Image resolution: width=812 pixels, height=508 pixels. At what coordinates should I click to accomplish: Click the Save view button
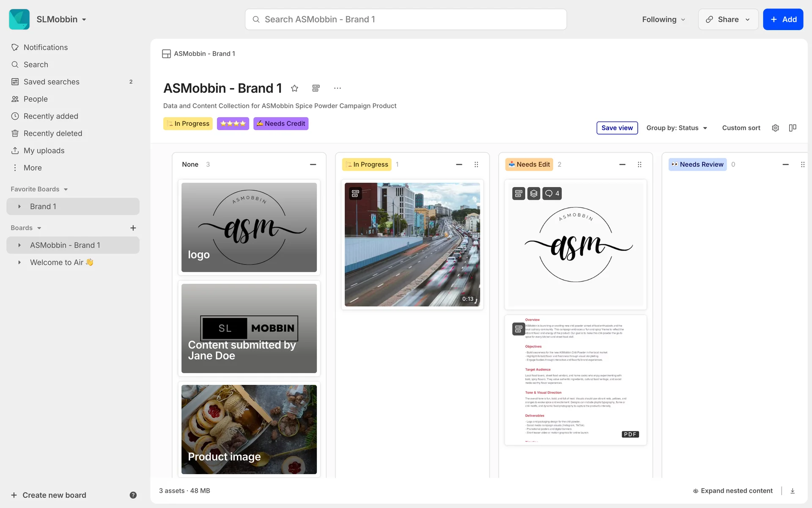617,128
